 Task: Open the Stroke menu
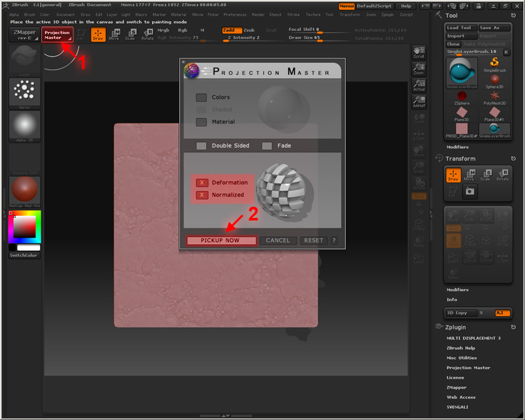pyautogui.click(x=293, y=14)
